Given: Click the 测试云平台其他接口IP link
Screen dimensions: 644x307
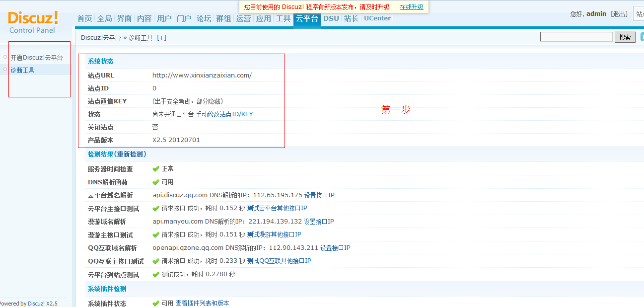Looking at the screenshot, I should pyautogui.click(x=277, y=208).
